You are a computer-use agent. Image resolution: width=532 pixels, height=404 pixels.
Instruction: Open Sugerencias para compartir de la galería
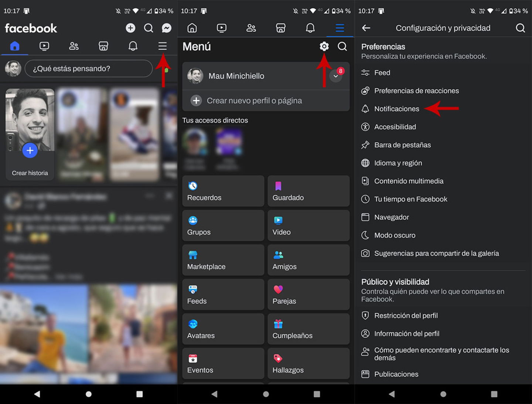443,254
